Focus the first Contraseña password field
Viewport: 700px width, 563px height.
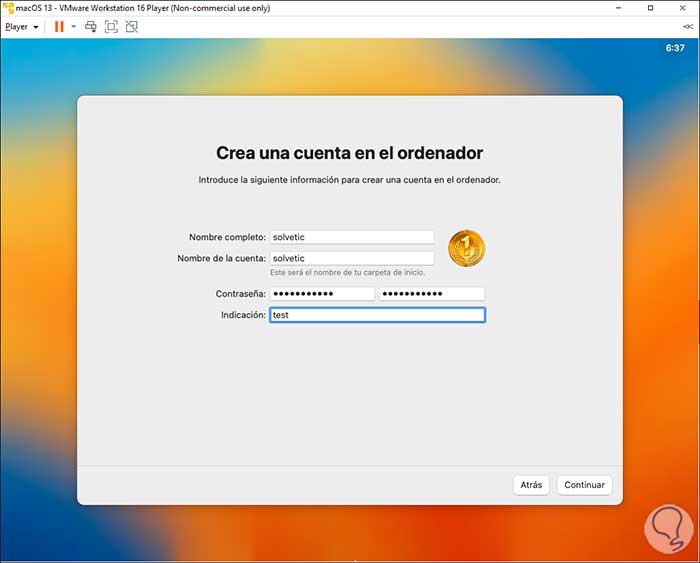pos(322,294)
